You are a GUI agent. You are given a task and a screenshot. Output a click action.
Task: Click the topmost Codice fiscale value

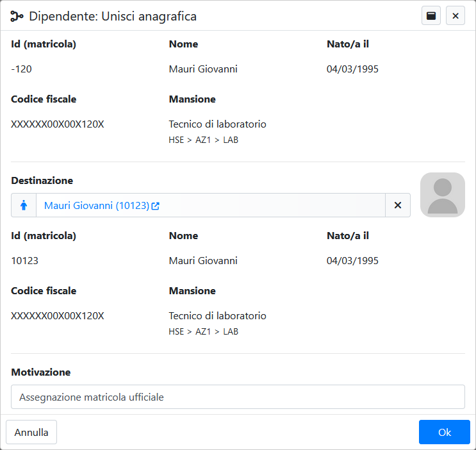tap(58, 124)
